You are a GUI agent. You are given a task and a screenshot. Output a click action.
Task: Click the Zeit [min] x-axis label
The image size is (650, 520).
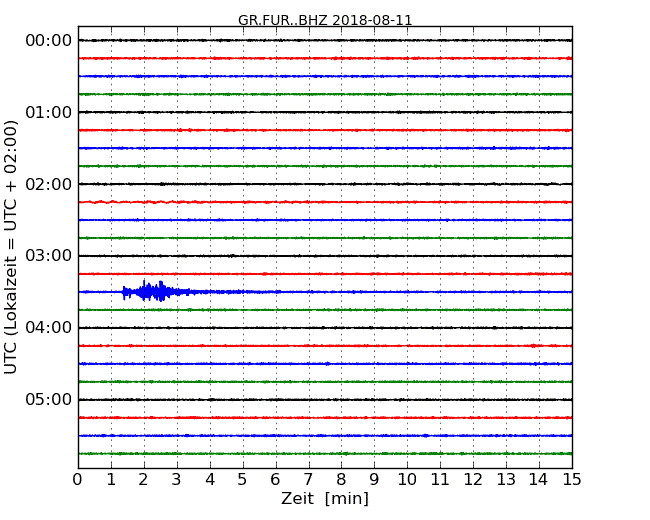point(325,498)
